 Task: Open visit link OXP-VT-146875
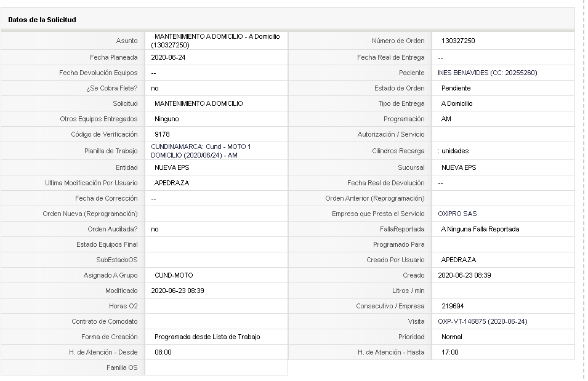coord(482,321)
